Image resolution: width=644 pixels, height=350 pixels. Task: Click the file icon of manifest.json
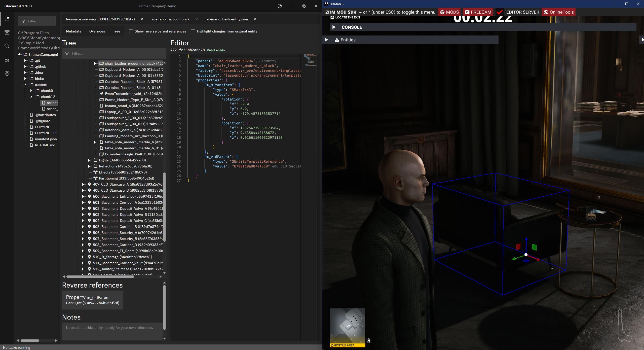coord(31,139)
